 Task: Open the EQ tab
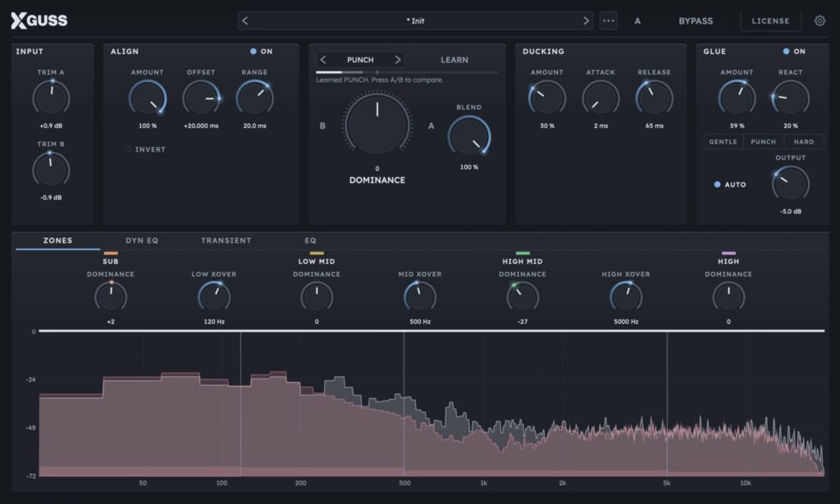[x=310, y=241]
